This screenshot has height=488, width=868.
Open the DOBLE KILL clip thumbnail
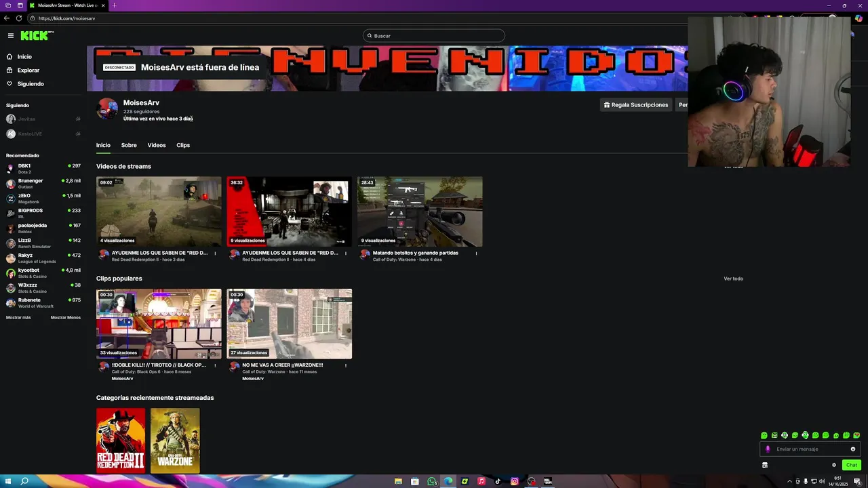pyautogui.click(x=159, y=324)
